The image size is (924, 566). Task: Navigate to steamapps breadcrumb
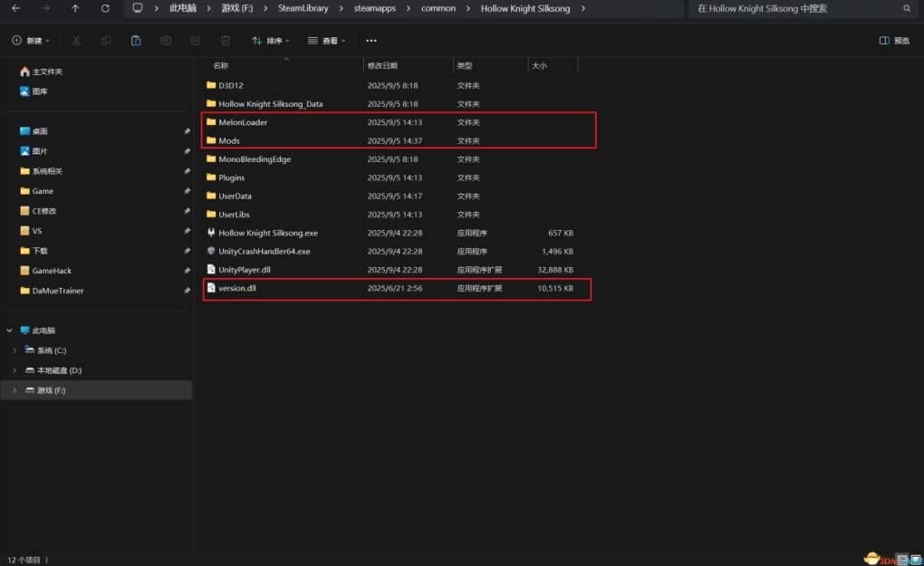click(x=375, y=8)
